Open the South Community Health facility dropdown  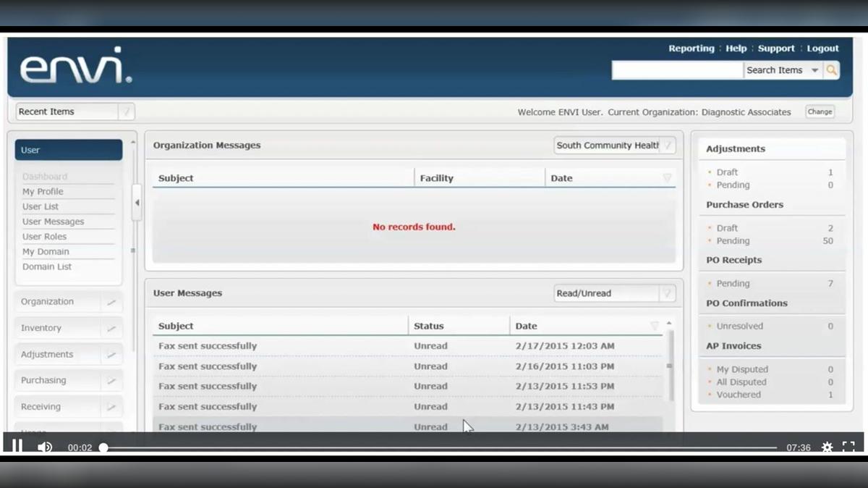[x=668, y=146]
